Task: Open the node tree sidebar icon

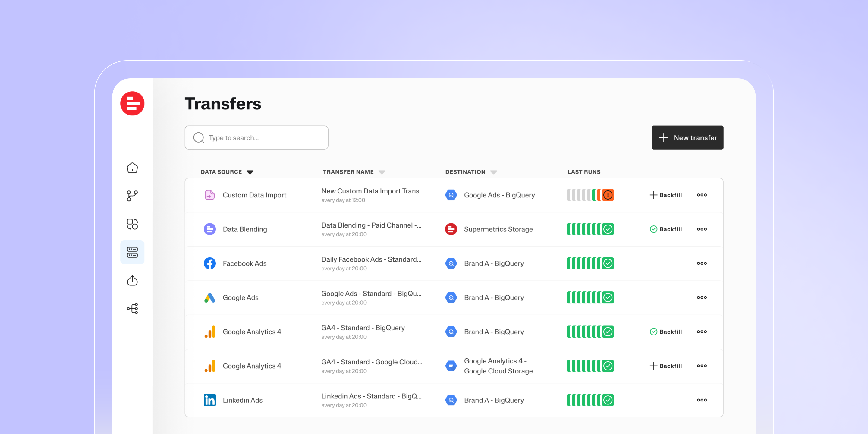Action: [132, 308]
